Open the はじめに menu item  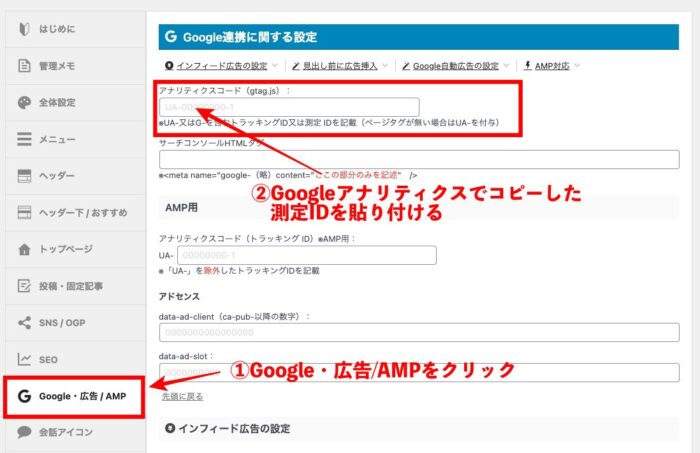tap(75, 29)
